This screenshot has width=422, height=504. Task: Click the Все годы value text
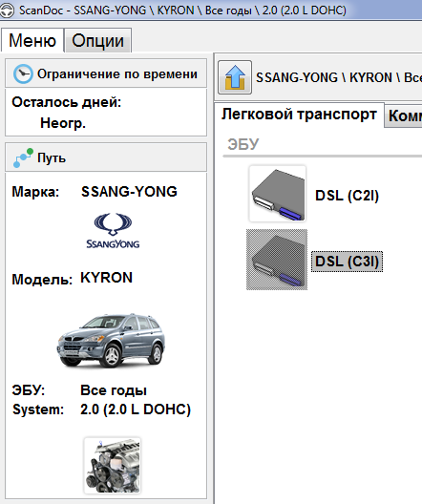pos(114,390)
